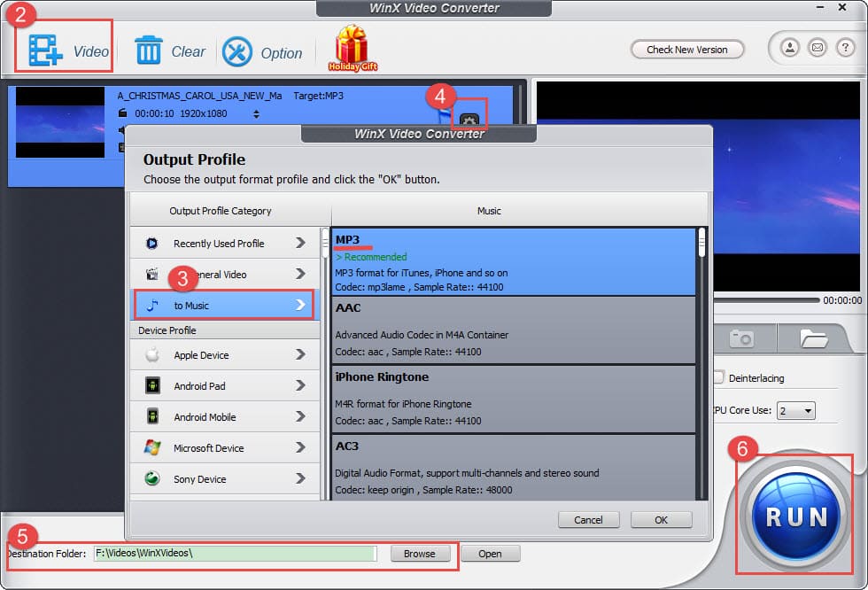Click the open folder icon under preview
The width and height of the screenshot is (868, 590).
click(x=813, y=338)
